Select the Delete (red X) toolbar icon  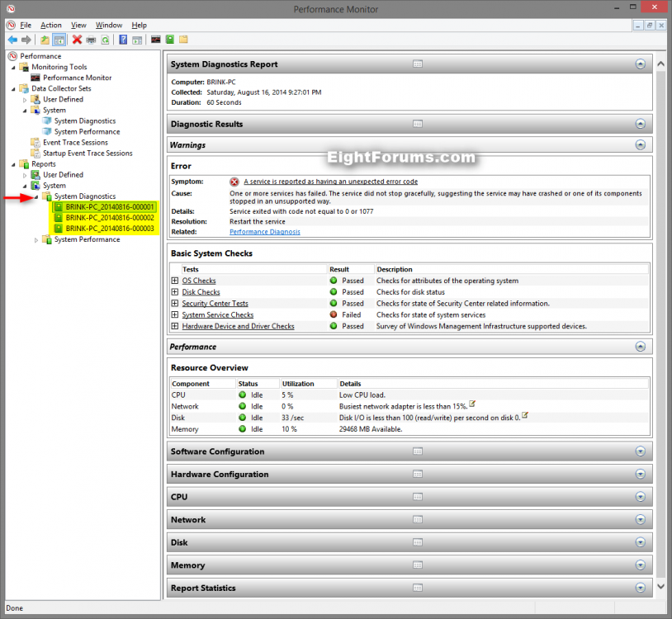[x=76, y=39]
